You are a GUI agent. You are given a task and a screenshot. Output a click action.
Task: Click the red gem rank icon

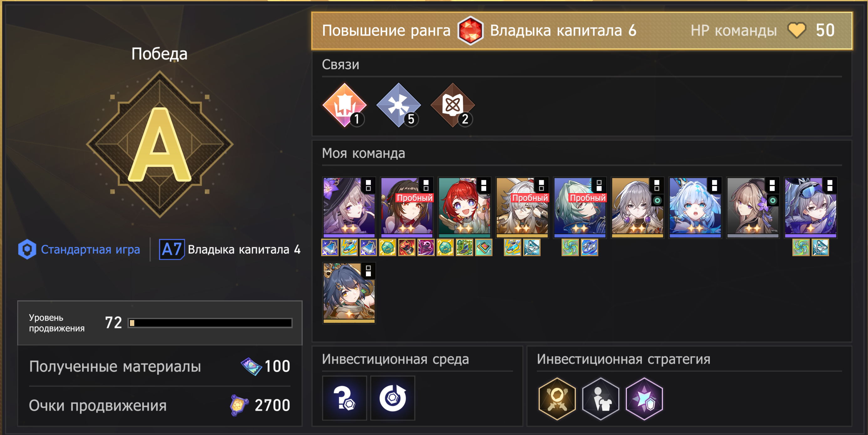pyautogui.click(x=470, y=30)
